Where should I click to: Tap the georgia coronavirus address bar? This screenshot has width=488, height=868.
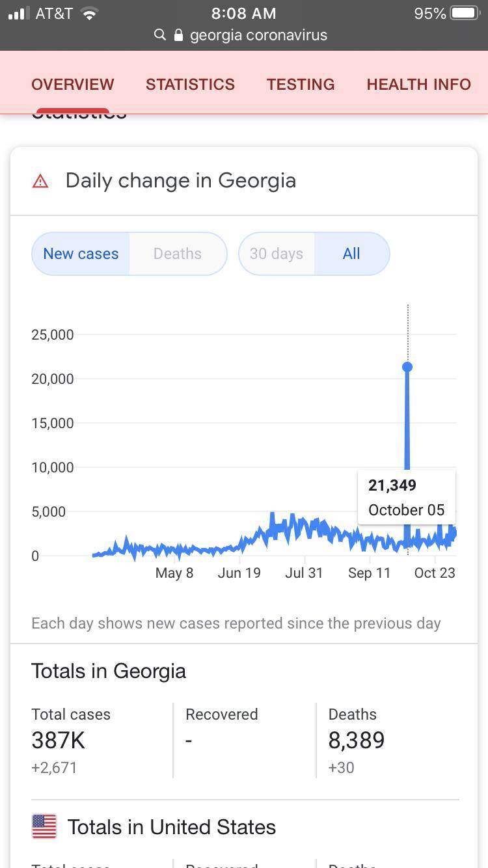coord(258,35)
